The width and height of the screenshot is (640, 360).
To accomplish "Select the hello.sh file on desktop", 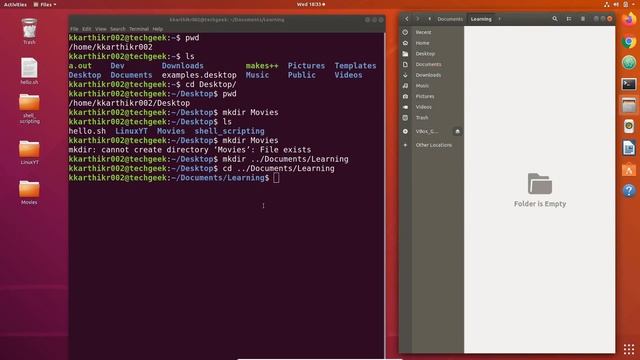I will 29,71.
